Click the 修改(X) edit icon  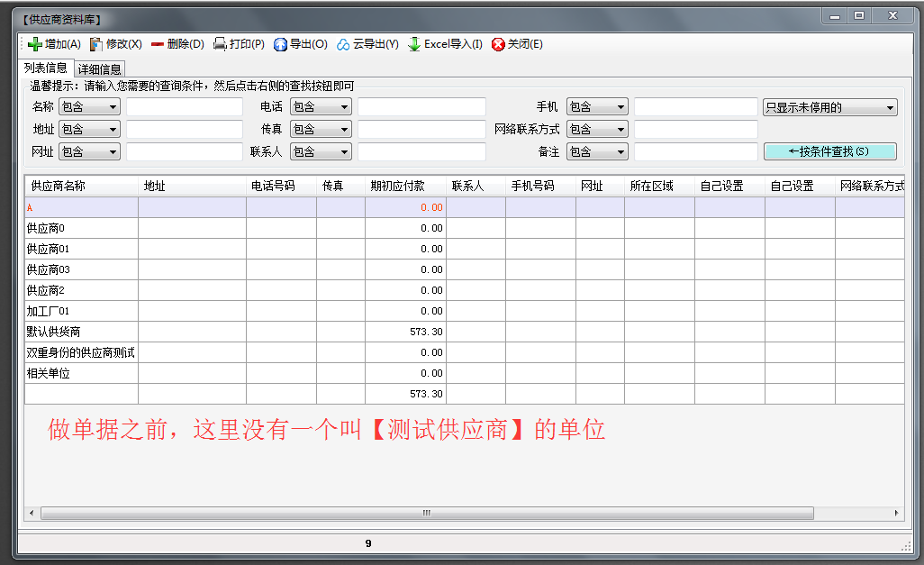(x=96, y=44)
